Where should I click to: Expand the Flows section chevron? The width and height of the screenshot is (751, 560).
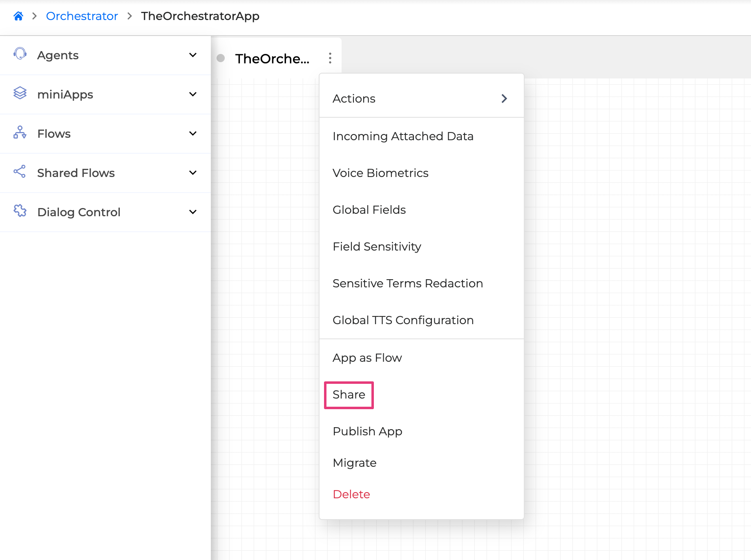193,134
